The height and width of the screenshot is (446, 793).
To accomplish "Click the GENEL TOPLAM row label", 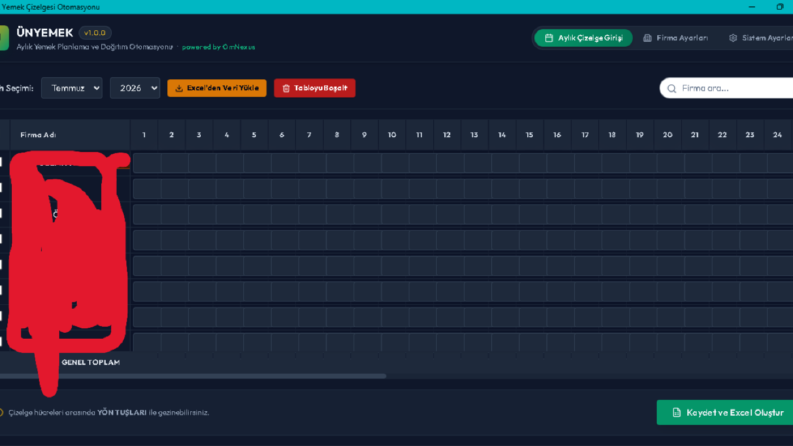I will click(x=91, y=363).
